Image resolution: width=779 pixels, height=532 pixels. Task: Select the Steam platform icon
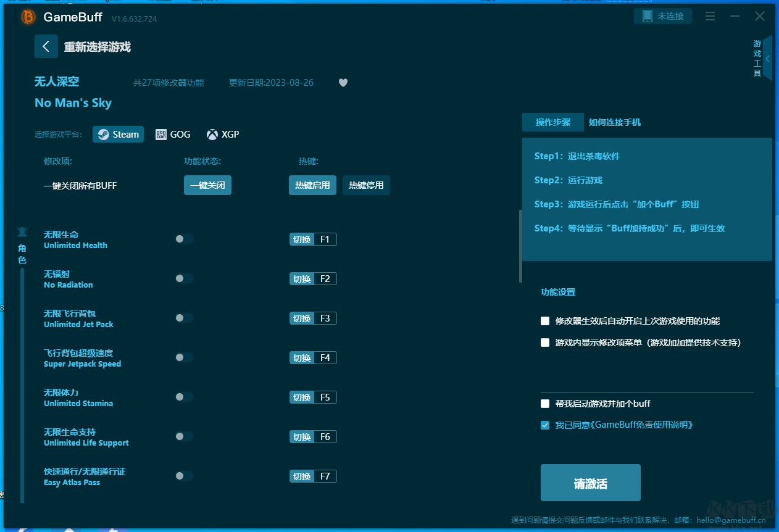[x=104, y=135]
